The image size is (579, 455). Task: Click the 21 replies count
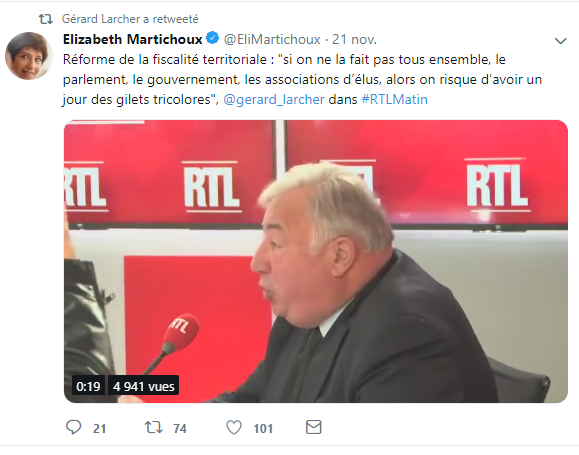[99, 428]
